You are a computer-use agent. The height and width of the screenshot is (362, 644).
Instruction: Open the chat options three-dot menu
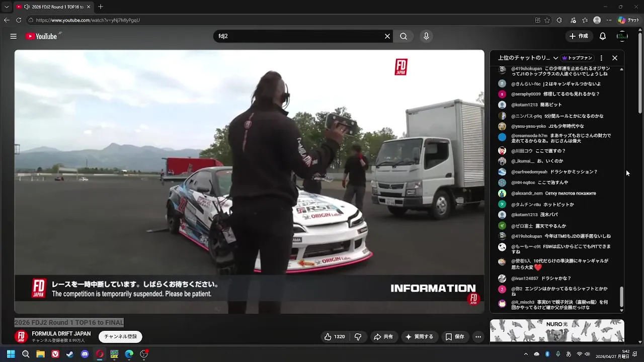pyautogui.click(x=601, y=58)
